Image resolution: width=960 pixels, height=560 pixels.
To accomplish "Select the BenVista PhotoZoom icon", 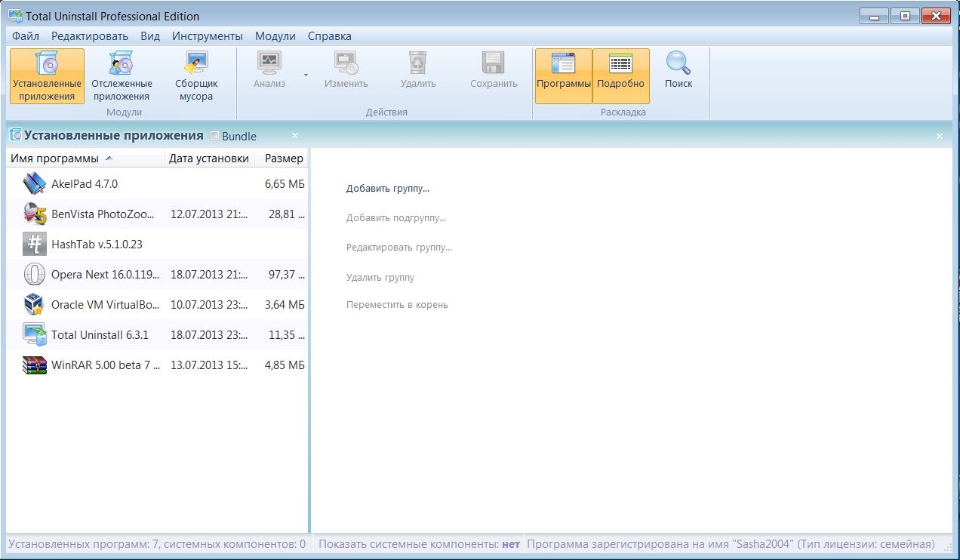I will tap(35, 214).
